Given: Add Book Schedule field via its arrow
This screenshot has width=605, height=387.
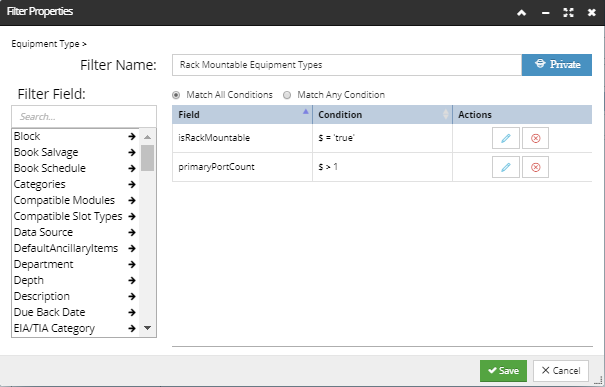Looking at the screenshot, I should click(132, 168).
